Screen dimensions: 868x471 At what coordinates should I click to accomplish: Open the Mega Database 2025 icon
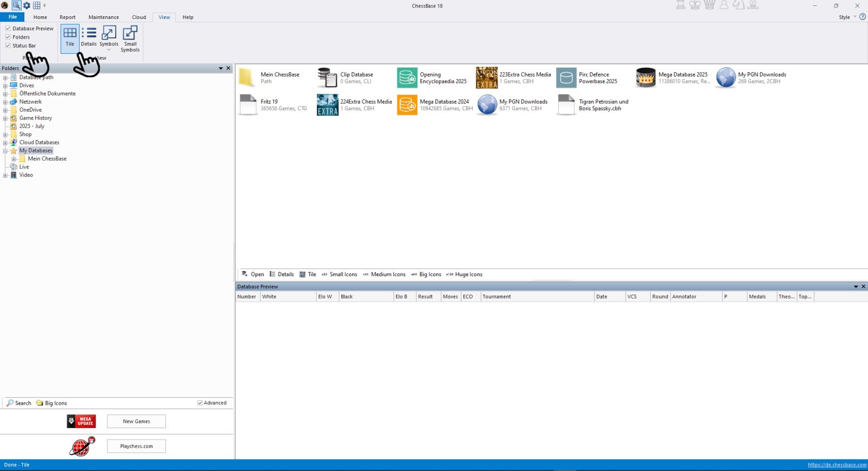coord(646,78)
